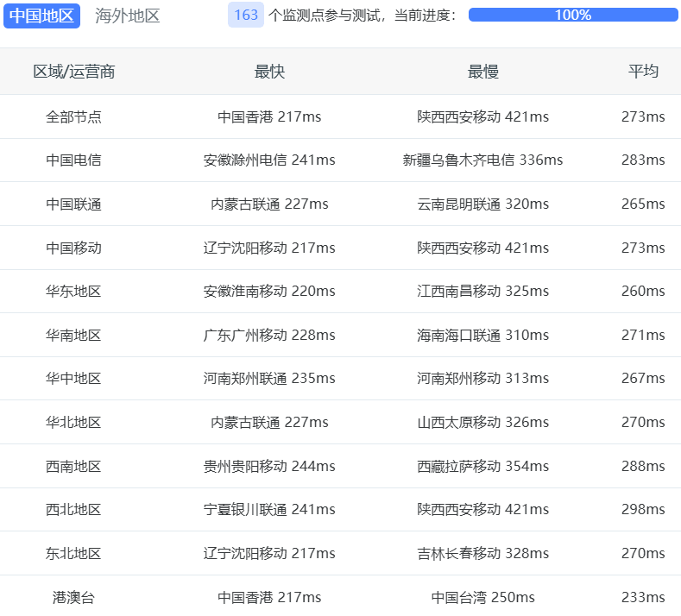Click 新疆乌鲁木齐电信 336ms cell
The width and height of the screenshot is (681, 616).
[x=483, y=160]
